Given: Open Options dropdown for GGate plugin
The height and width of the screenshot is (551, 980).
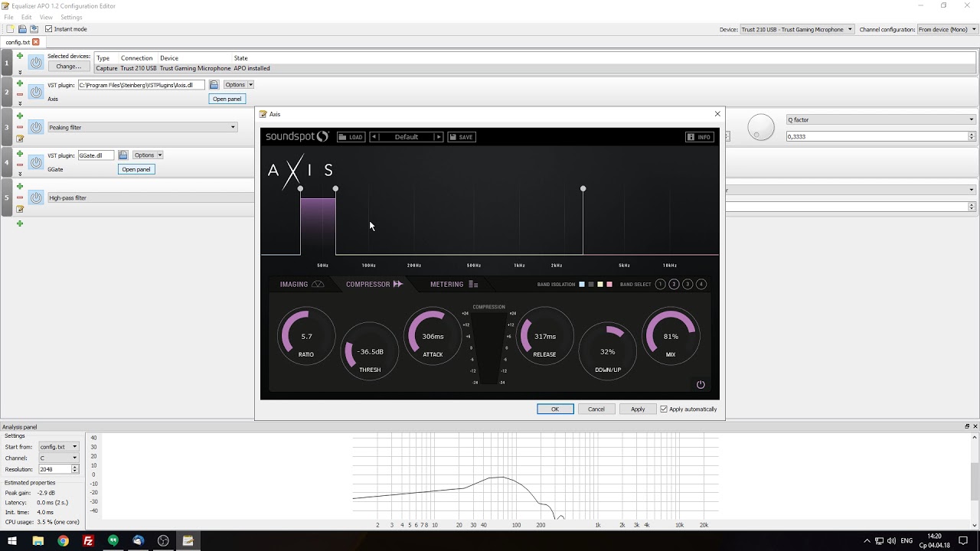Looking at the screenshot, I should 148,155.
